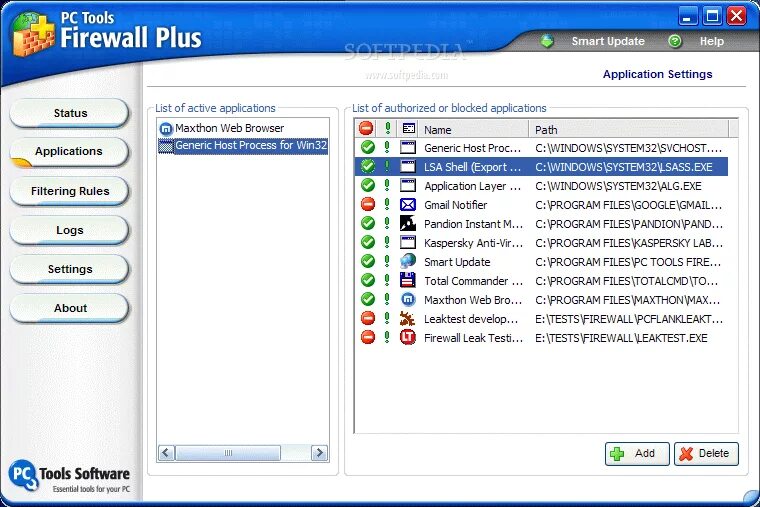Click the Path column header
The width and height of the screenshot is (760, 507).
[x=629, y=129]
